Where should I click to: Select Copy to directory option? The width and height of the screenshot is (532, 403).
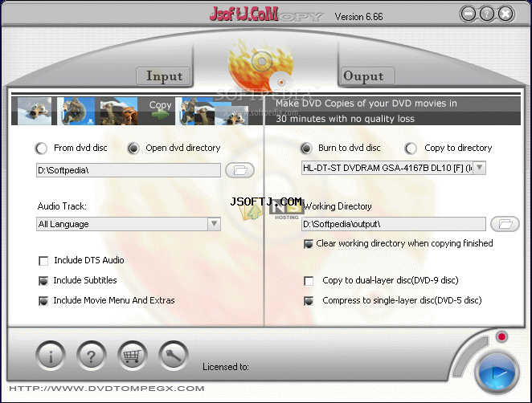411,149
